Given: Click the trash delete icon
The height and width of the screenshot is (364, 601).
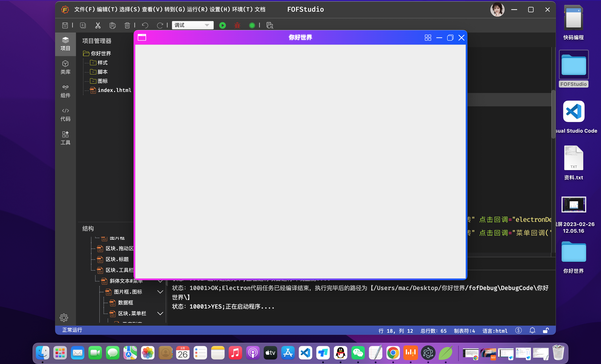Looking at the screenshot, I should tap(127, 25).
